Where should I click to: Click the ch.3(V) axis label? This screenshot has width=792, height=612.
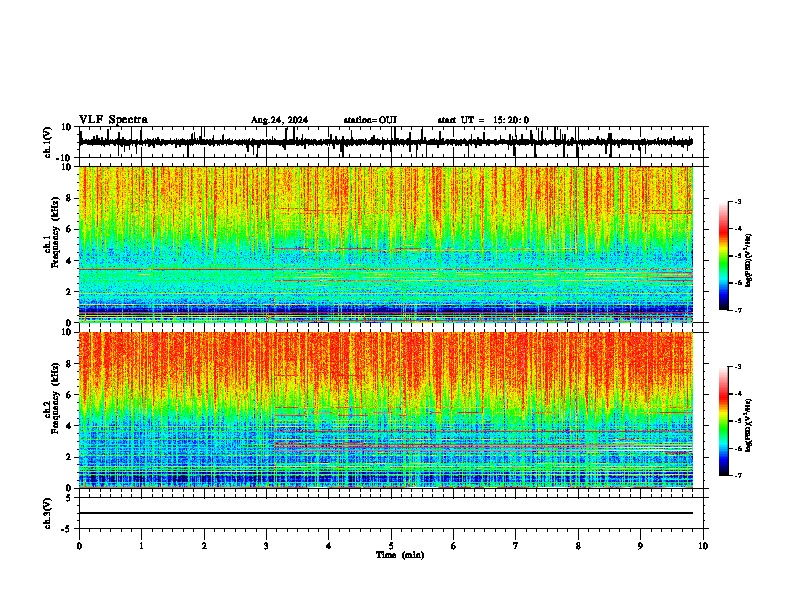tap(48, 513)
